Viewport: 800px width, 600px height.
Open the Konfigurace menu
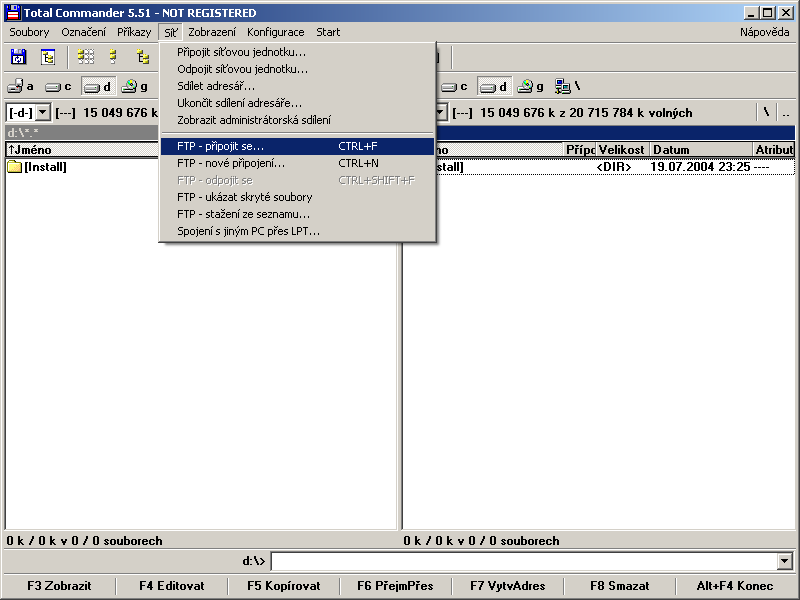(x=276, y=32)
